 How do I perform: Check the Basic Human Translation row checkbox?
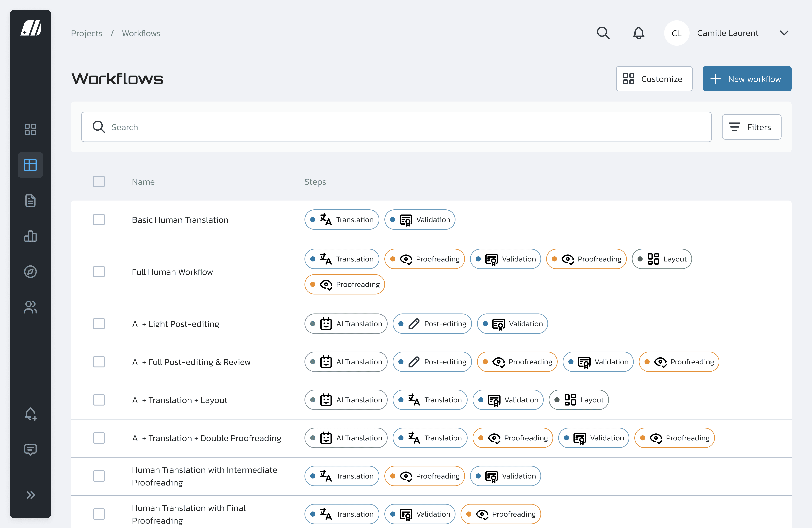point(99,220)
